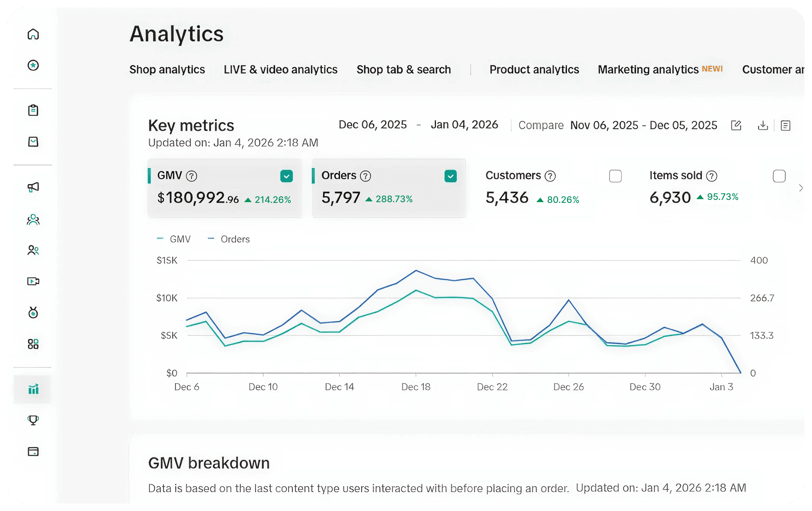The height and width of the screenshot is (511, 812).
Task: Open the LIVE video camera sidebar icon
Action: (x=33, y=281)
